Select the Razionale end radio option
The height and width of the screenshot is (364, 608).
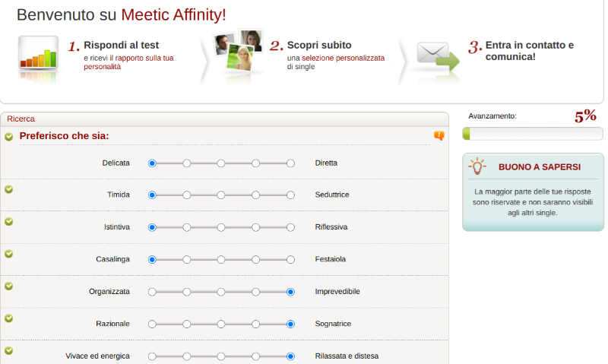152,324
